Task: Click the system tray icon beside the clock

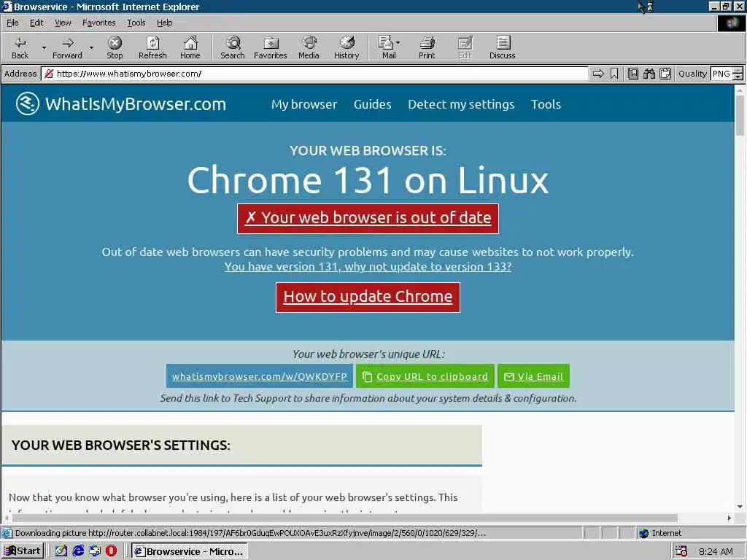Action: click(681, 551)
